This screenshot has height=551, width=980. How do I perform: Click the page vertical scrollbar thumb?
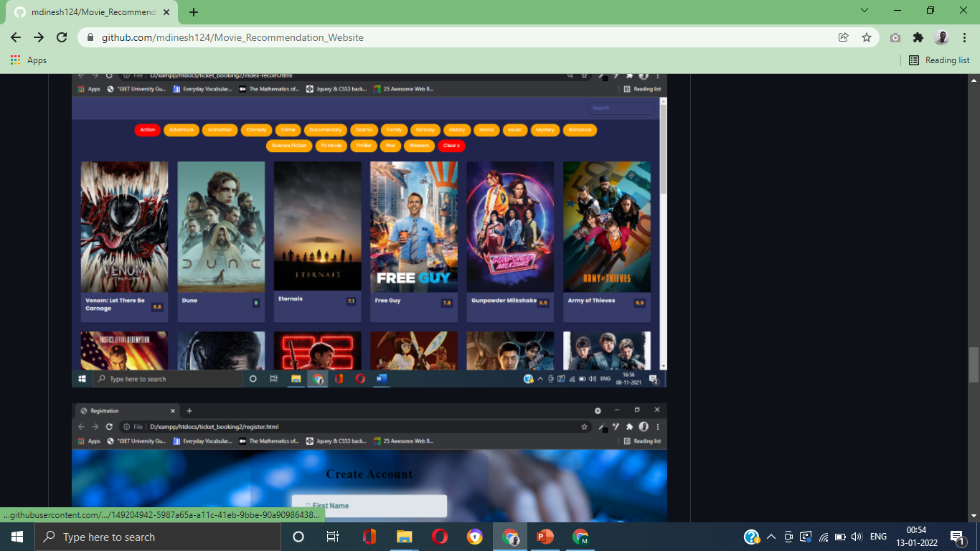point(974,364)
